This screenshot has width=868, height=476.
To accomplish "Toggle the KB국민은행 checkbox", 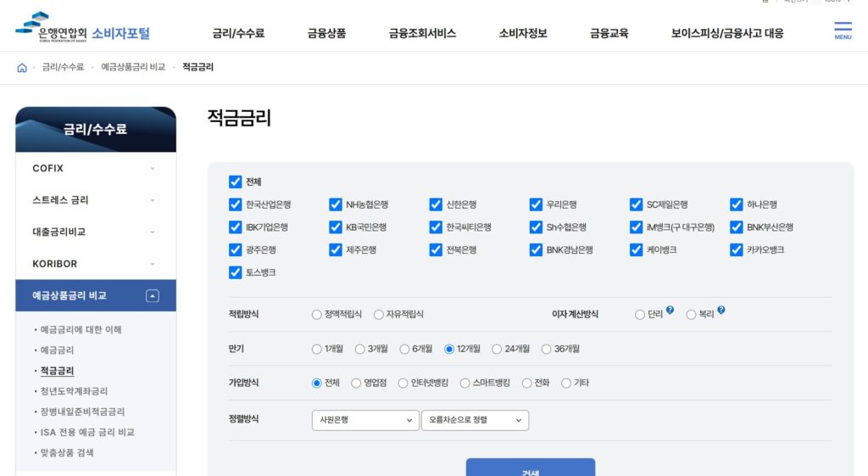I will (x=336, y=227).
